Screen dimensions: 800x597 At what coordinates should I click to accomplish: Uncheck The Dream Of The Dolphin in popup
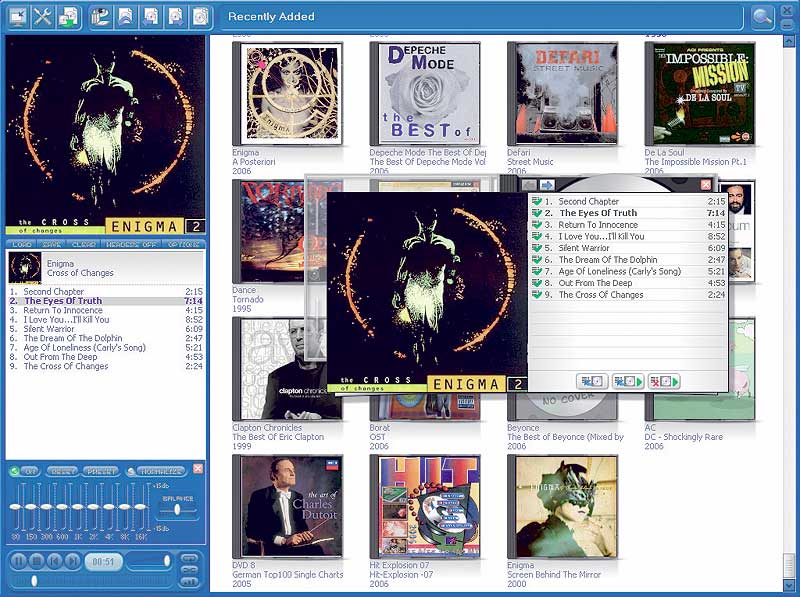pos(537,260)
